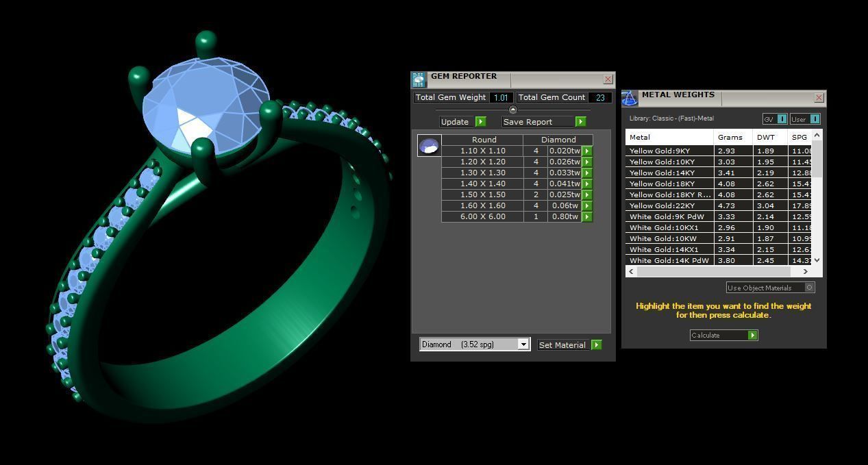Click the Gem Reporter panel icon

click(x=419, y=79)
